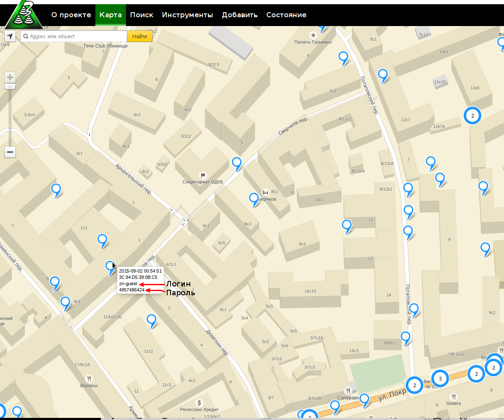Image resolution: width=504 pixels, height=420 pixels.
Task: Select the map pin near Сверчков hotel label
Action: tap(254, 199)
